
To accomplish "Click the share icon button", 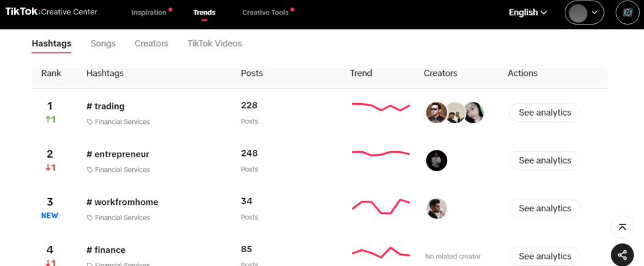I will pyautogui.click(x=622, y=255).
